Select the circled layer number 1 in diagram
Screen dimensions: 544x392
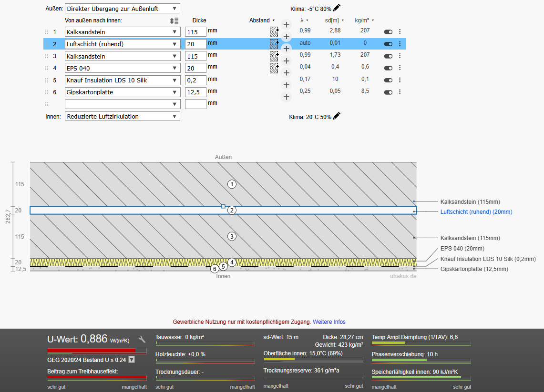pos(232,184)
